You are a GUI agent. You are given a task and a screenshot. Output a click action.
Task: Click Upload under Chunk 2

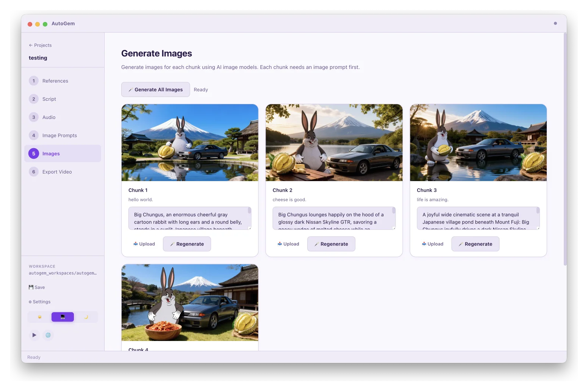(288, 244)
